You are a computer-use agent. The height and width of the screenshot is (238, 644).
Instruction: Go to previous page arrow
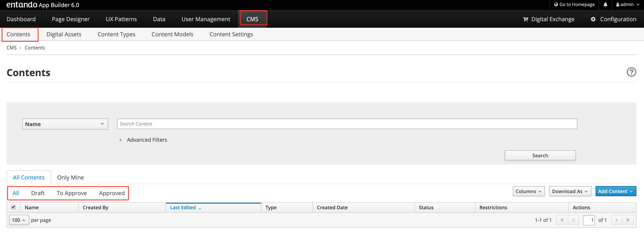[x=573, y=220]
